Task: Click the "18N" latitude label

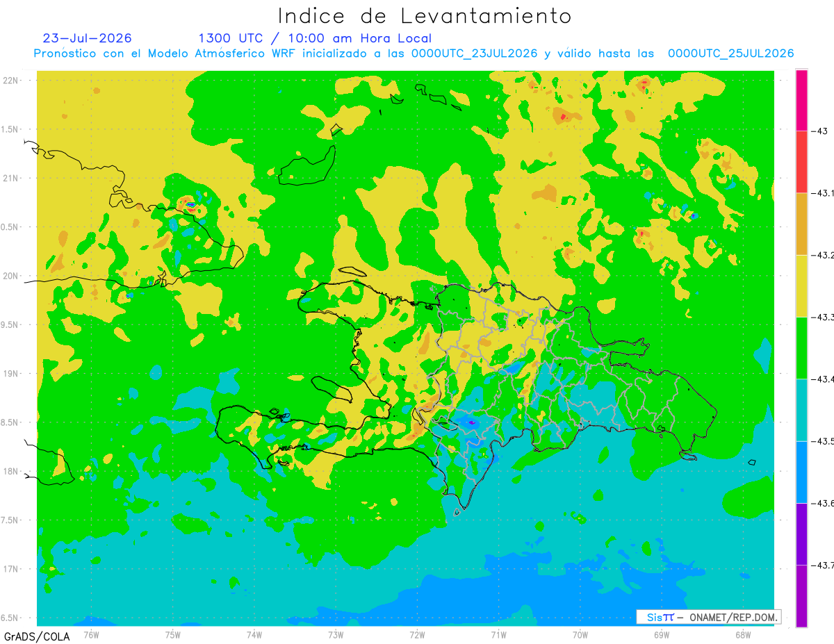Action: 11,471
